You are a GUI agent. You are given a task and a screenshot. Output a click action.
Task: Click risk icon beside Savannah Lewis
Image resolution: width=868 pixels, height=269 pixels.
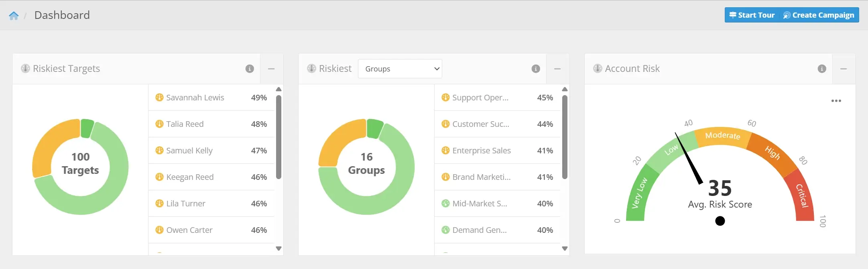pyautogui.click(x=159, y=98)
